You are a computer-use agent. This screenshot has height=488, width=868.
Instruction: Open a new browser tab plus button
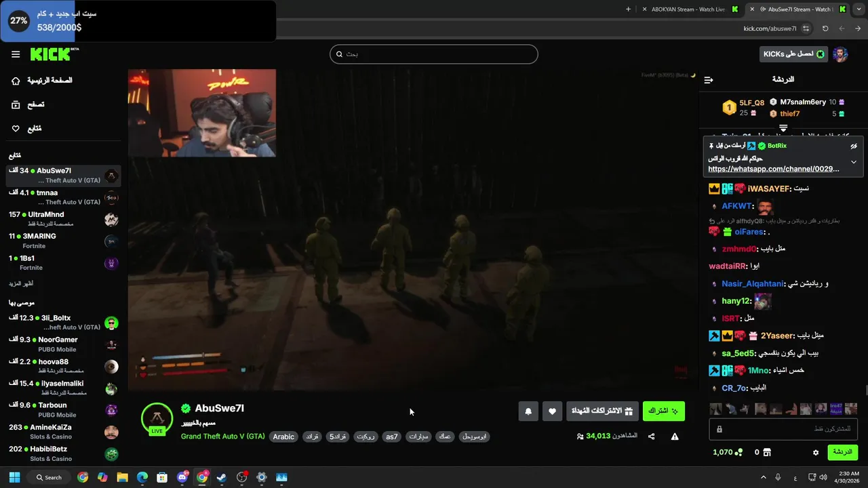click(x=628, y=9)
